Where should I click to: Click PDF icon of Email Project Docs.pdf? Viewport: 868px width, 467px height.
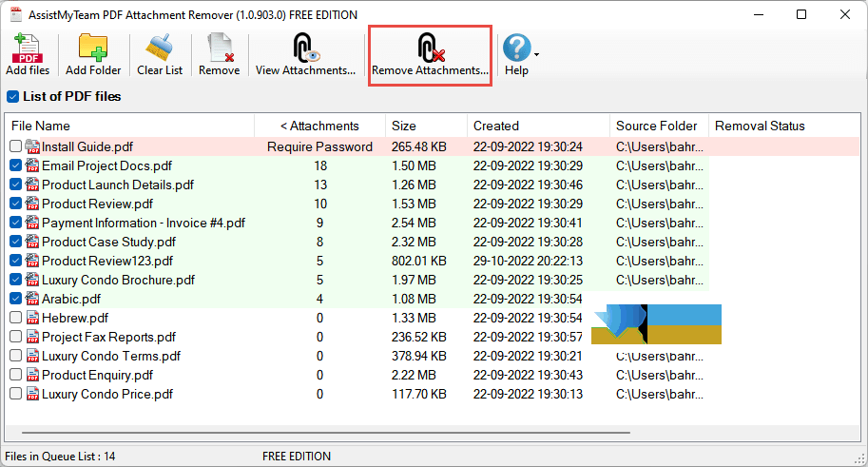coord(32,165)
